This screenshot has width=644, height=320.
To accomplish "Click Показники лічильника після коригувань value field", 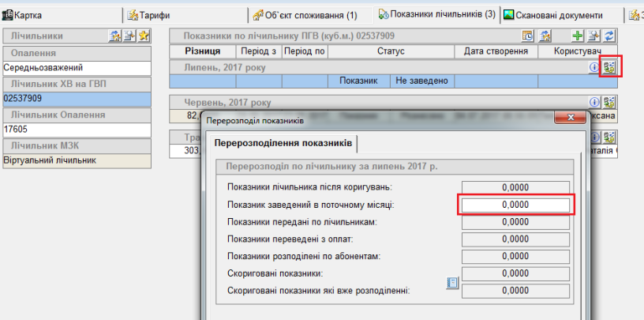I will pos(515,187).
